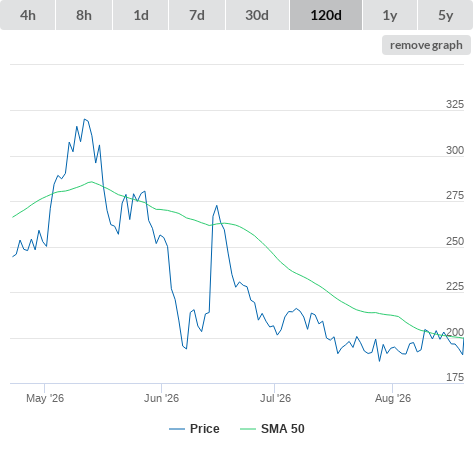474x455 pixels.
Task: Click the remove graph button
Action: (x=426, y=45)
